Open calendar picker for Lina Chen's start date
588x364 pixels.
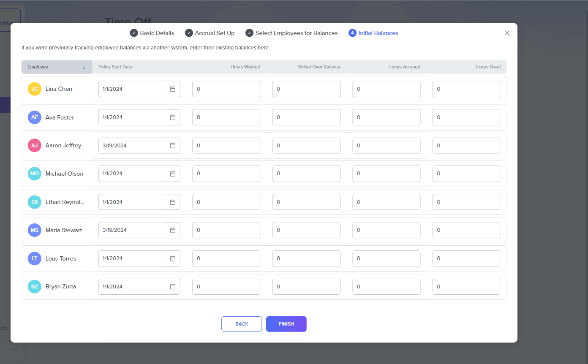click(172, 89)
